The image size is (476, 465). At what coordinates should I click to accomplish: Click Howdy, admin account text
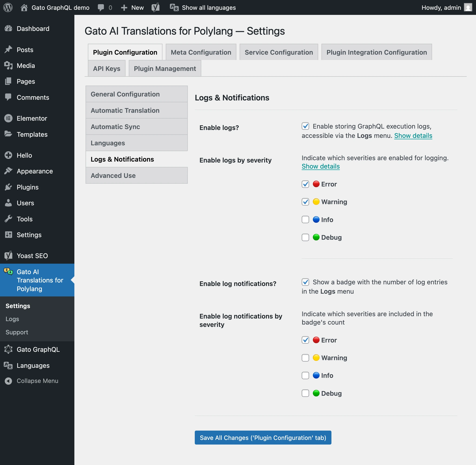coord(441,8)
